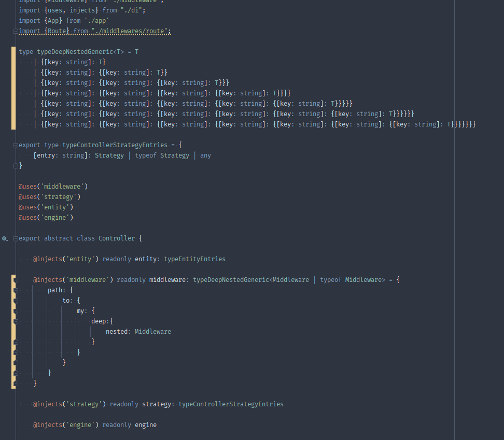This screenshot has width=504, height=440.
Task: Click the 'deep' object key
Action: [99, 321]
